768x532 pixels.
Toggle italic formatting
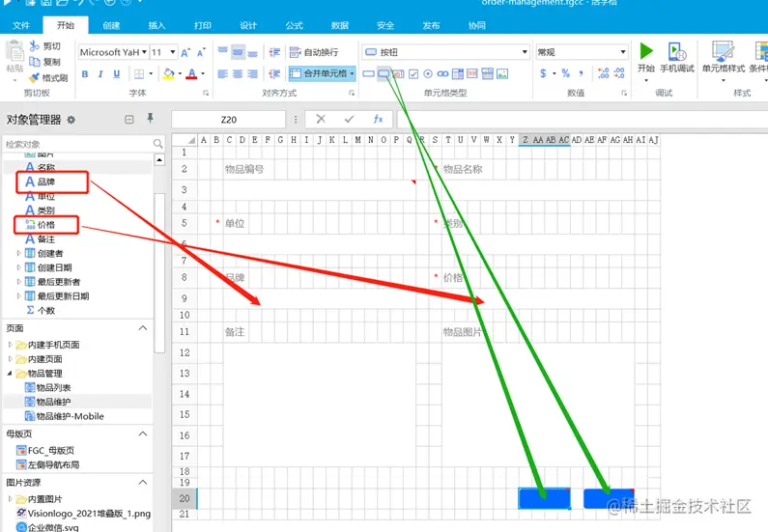click(x=100, y=74)
